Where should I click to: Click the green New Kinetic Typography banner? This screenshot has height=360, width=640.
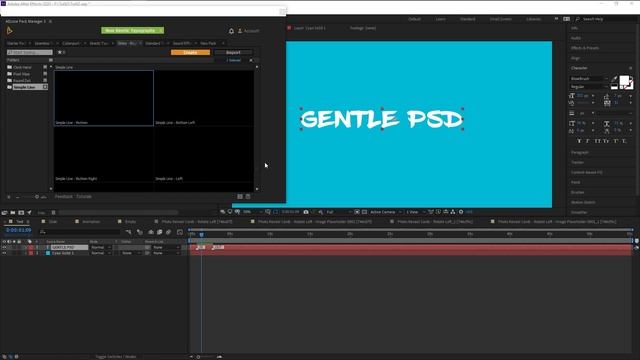[133, 31]
